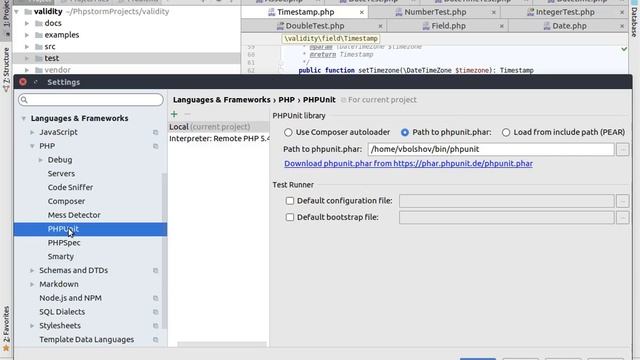640x360 pixels.
Task: Select Local (current project) configuration
Action: (x=219, y=127)
